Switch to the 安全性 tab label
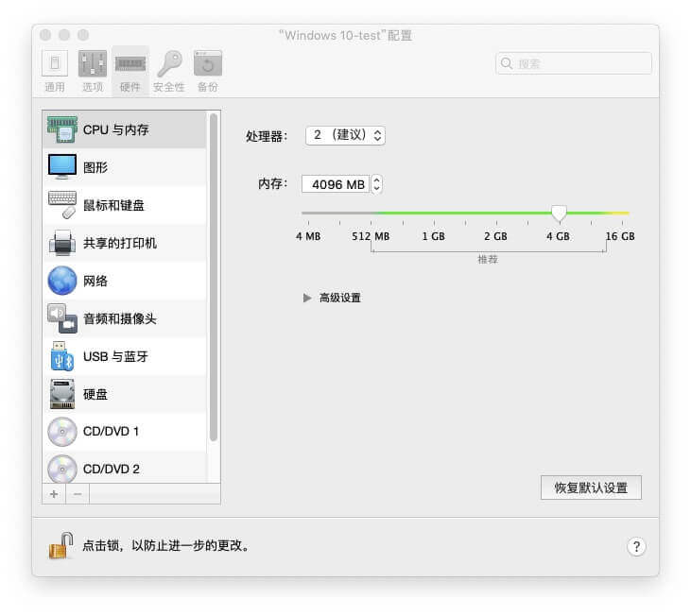The image size is (691, 616). (x=169, y=87)
